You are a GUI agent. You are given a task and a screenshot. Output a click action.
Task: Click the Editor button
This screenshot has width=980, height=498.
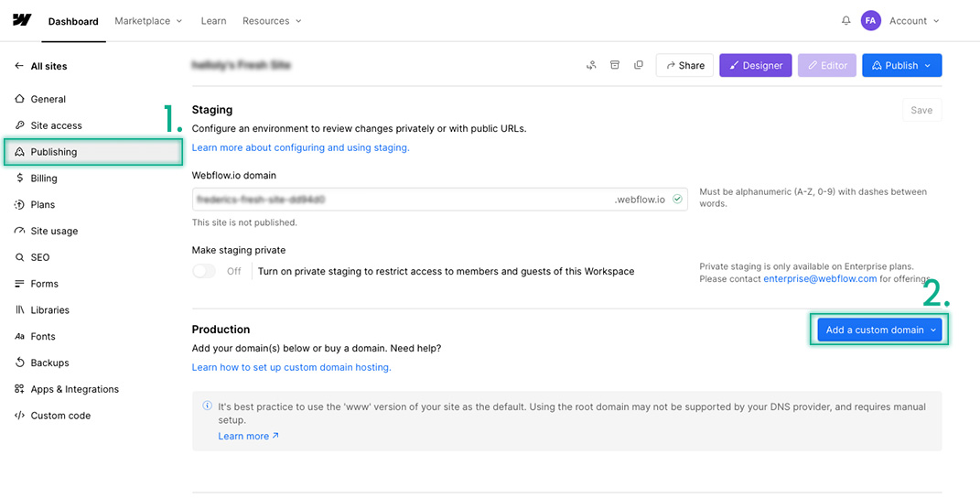coord(827,65)
